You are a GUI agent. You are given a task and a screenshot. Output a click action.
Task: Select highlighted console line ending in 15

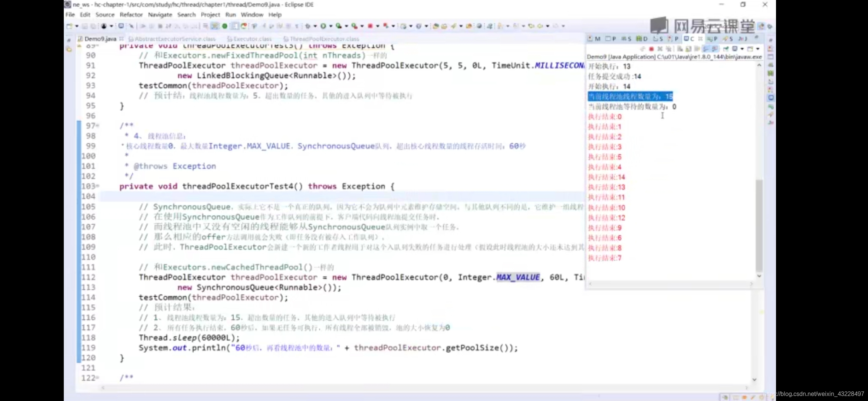pyautogui.click(x=630, y=97)
